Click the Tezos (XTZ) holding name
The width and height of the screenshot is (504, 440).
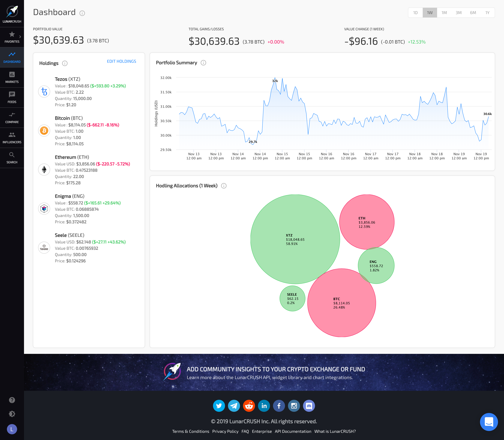(67, 79)
